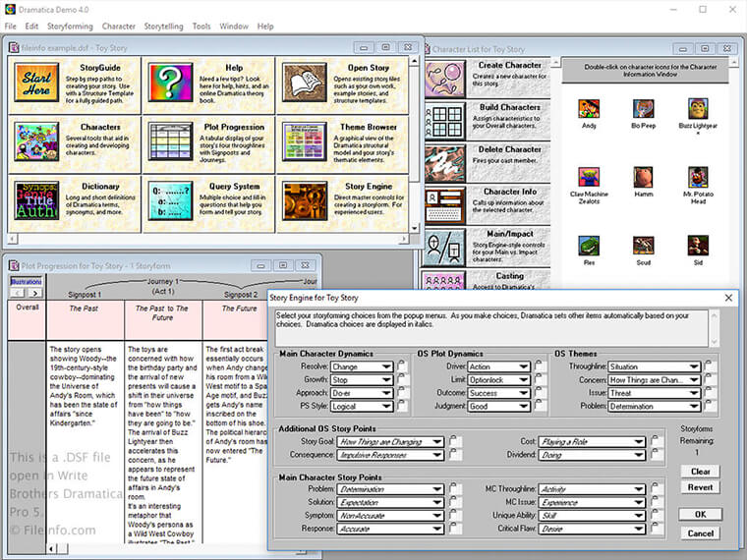Image resolution: width=747 pixels, height=560 pixels.
Task: Open the Storyforming menu
Action: [x=71, y=26]
